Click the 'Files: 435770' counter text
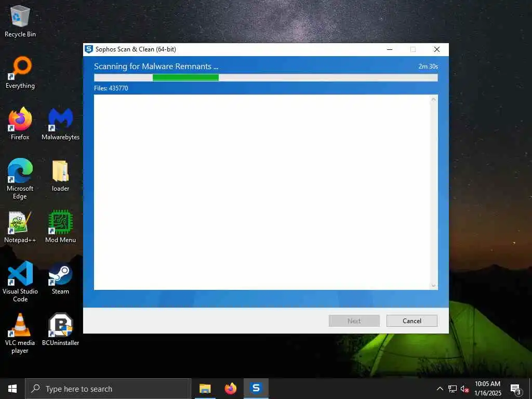Image resolution: width=532 pixels, height=399 pixels. coord(111,88)
